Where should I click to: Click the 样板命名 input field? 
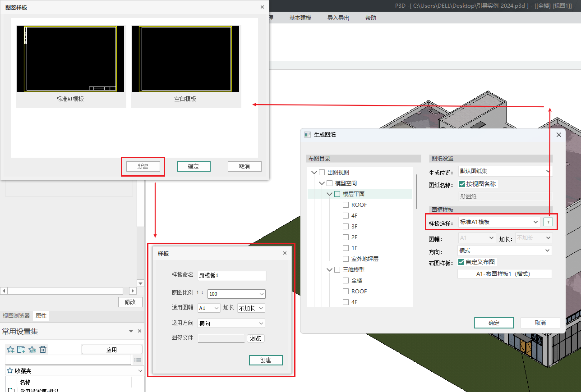click(x=232, y=275)
